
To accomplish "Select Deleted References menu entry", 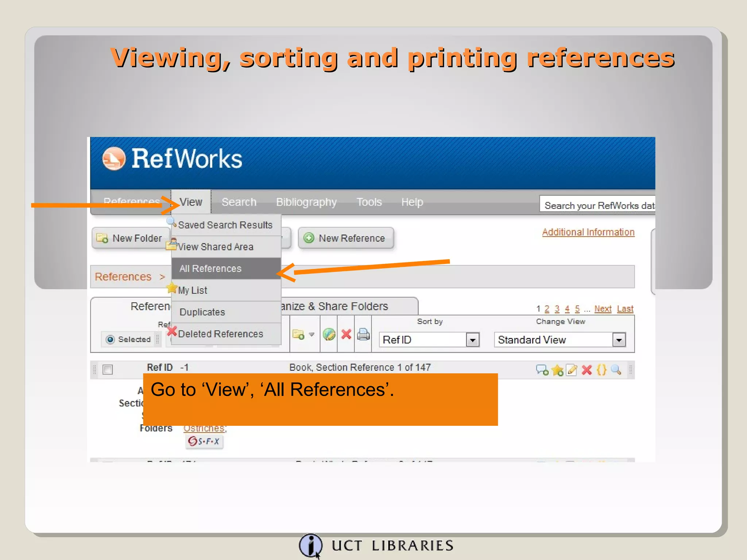I will [x=226, y=334].
